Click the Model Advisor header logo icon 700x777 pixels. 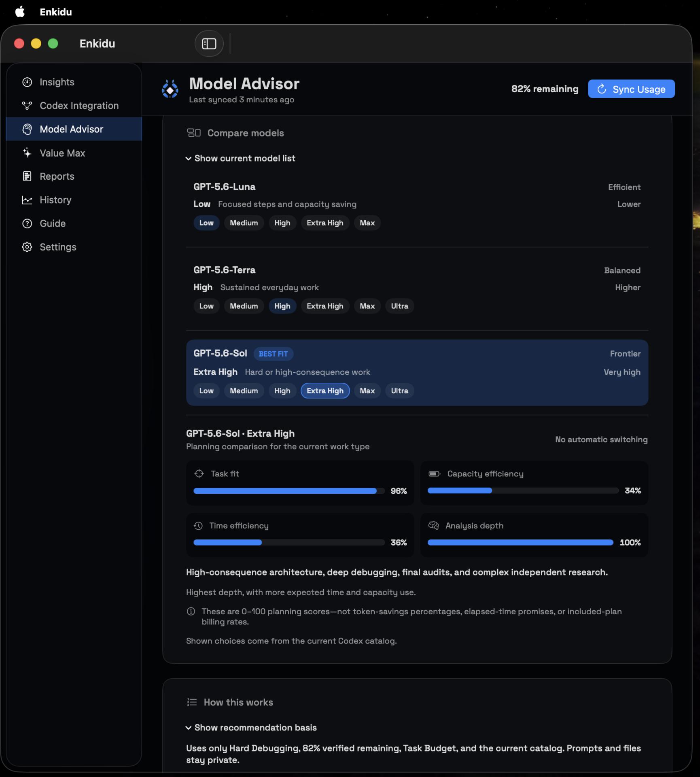tap(170, 89)
